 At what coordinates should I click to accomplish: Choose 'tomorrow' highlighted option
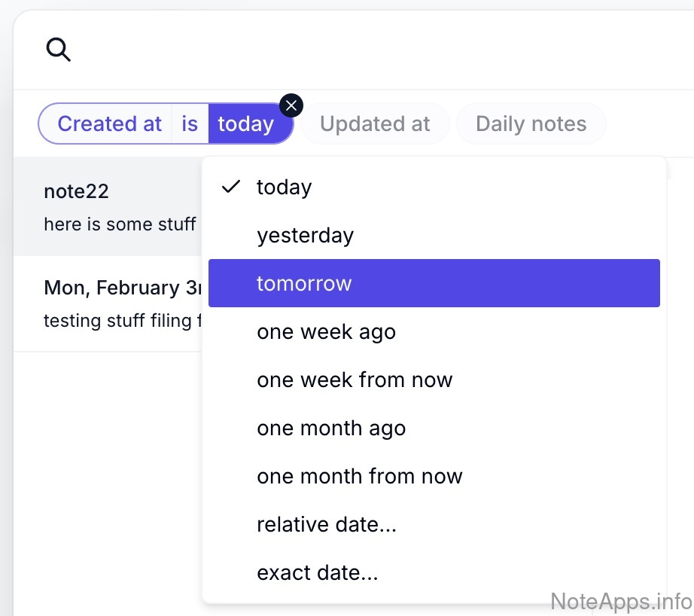(304, 284)
